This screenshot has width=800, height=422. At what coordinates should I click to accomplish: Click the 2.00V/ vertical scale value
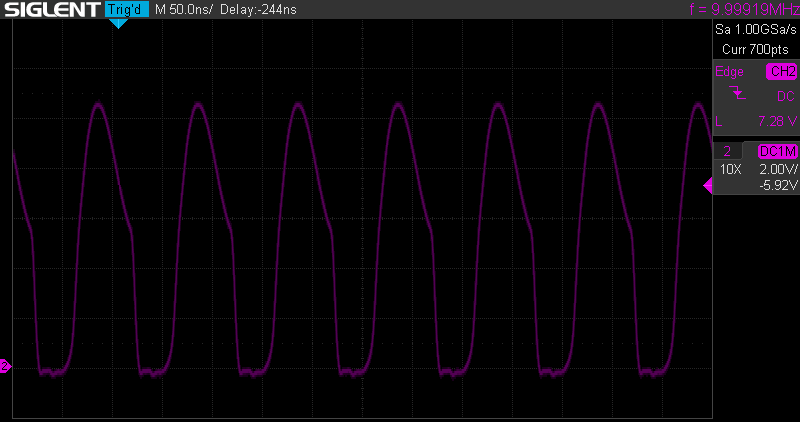tap(778, 169)
